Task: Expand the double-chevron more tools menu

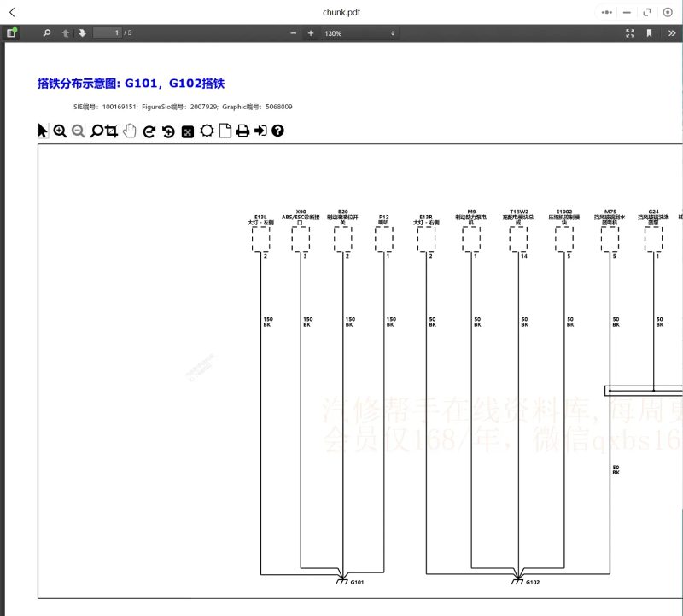Action: click(x=673, y=32)
